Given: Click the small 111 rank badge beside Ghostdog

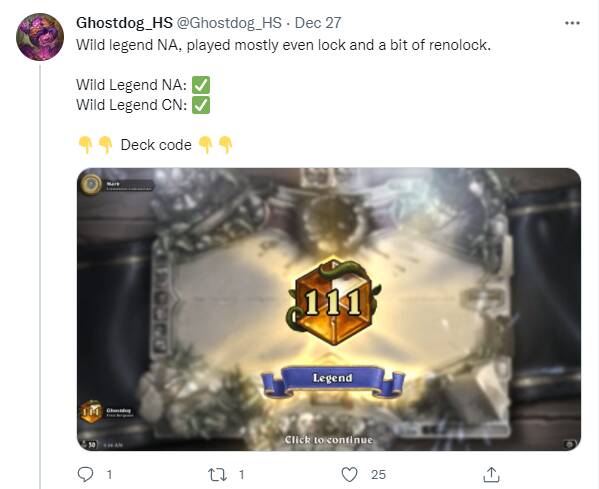Looking at the screenshot, I should (x=91, y=412).
